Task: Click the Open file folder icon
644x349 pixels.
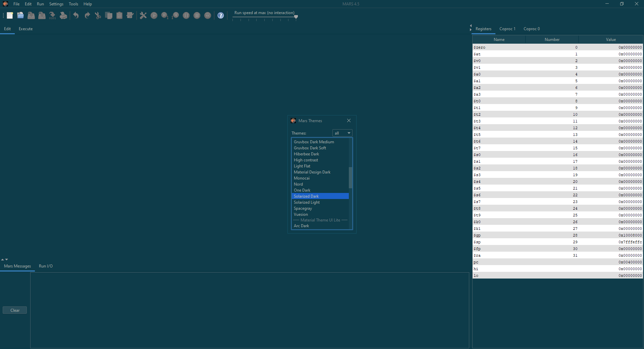Action: 20,15
